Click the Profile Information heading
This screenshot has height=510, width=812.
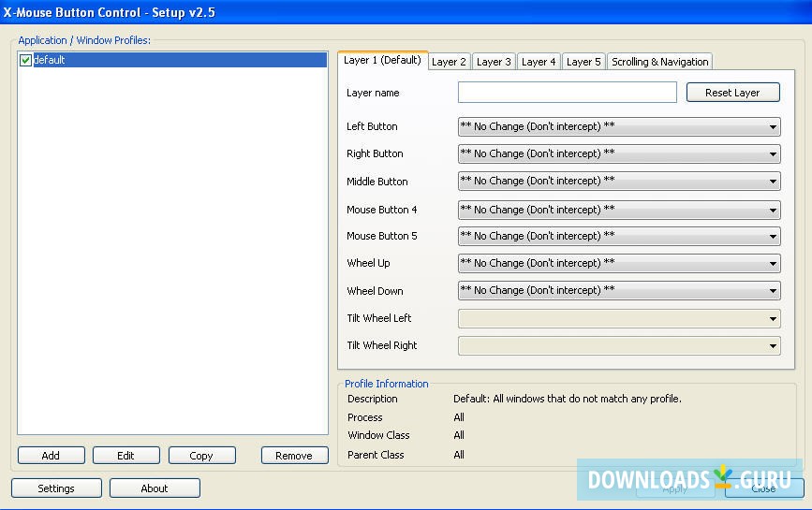click(x=386, y=384)
